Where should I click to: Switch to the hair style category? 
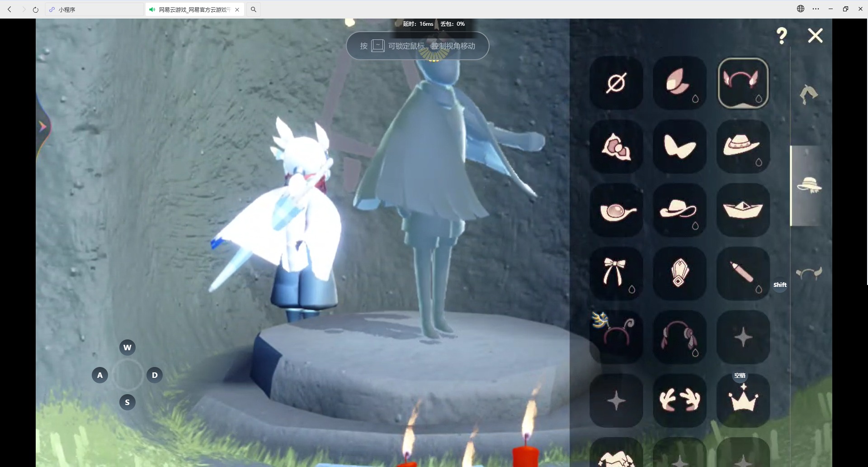(809, 94)
